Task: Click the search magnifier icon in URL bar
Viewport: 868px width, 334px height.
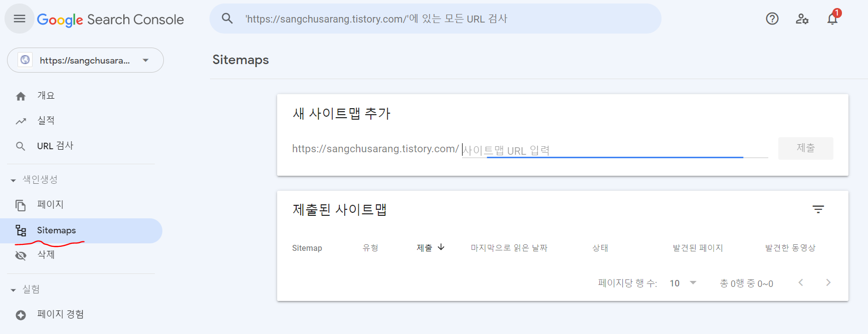Action: tap(228, 19)
